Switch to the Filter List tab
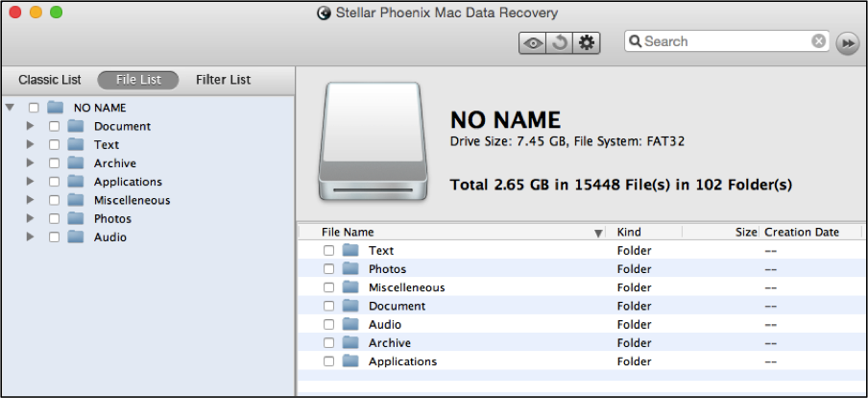Image resolution: width=868 pixels, height=398 pixels. tap(223, 80)
